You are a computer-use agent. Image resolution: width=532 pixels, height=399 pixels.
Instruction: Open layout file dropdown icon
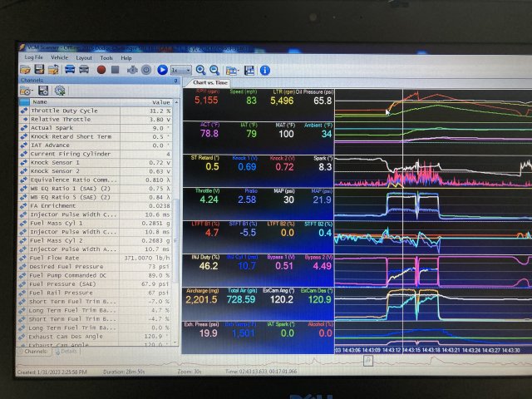click(x=232, y=71)
